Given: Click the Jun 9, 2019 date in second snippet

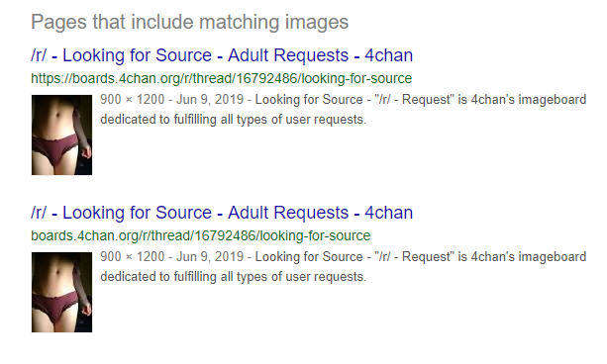Looking at the screenshot, I should (210, 257).
